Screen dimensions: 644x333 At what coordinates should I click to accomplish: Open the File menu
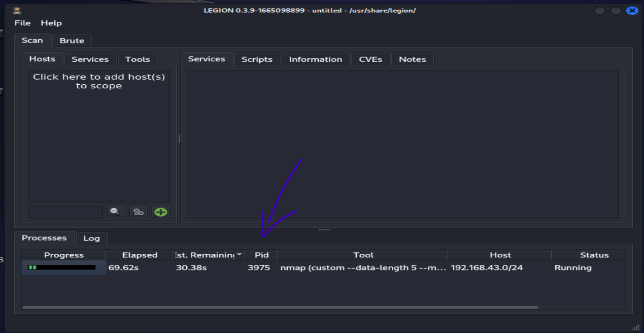coord(22,23)
